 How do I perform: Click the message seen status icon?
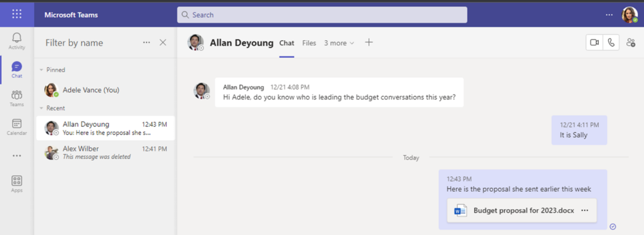click(x=613, y=226)
